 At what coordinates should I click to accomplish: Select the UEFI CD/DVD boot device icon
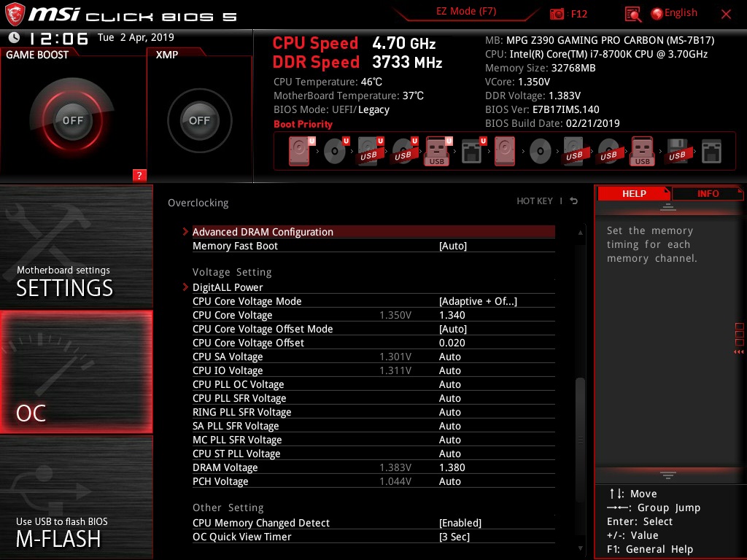[336, 151]
